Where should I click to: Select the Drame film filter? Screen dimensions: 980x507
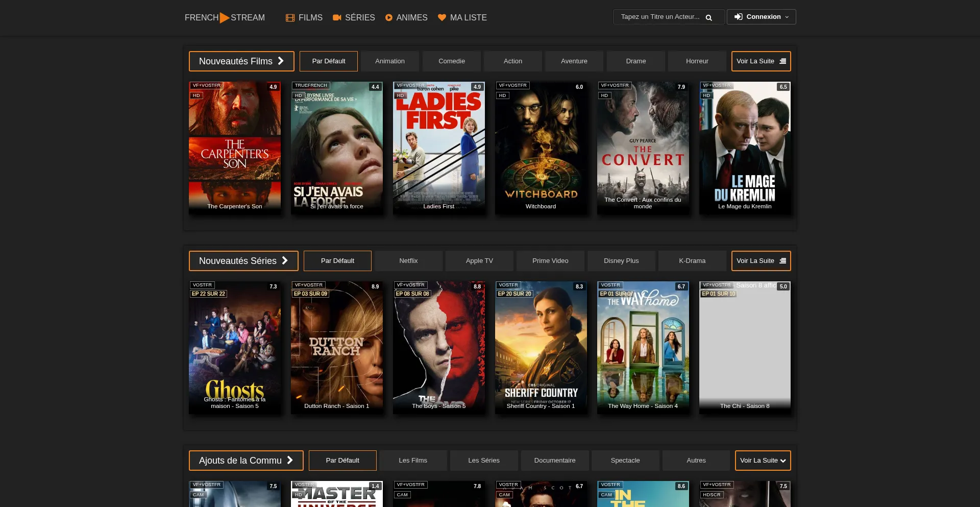point(636,61)
